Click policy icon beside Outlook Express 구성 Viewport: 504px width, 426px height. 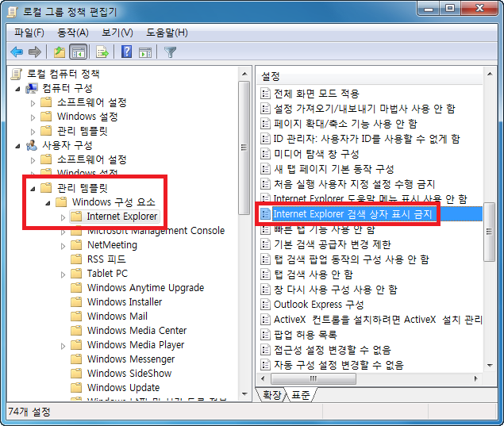(265, 305)
